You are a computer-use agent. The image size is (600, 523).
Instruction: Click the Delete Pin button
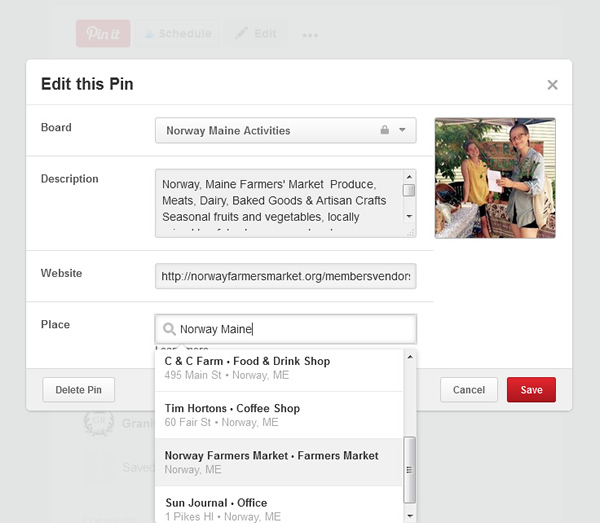(x=78, y=390)
